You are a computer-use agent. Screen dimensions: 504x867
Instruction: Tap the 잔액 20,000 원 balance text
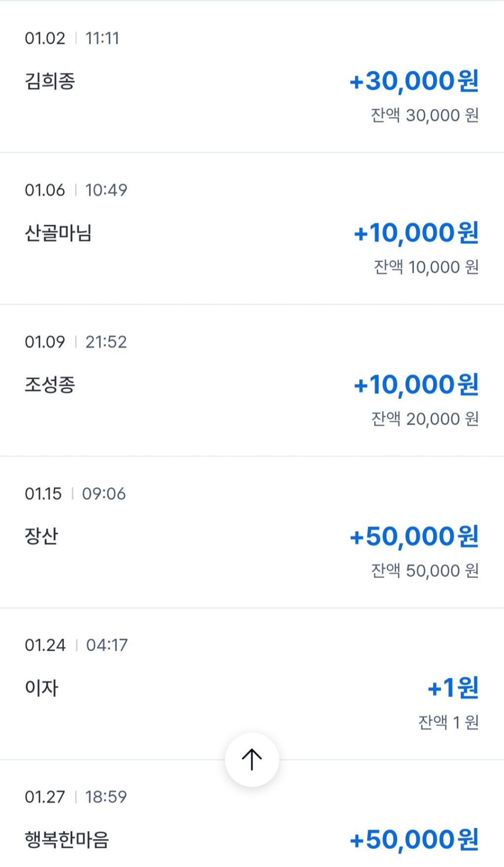coord(424,419)
